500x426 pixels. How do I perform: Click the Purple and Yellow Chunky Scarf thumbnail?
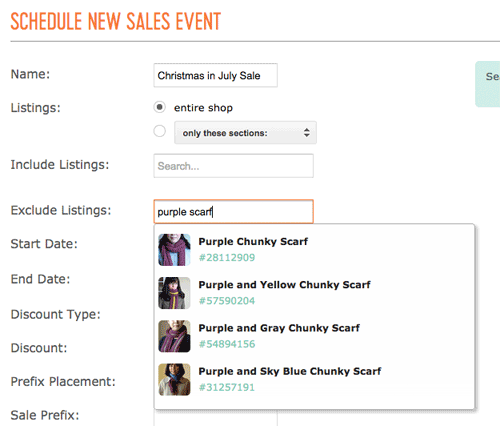click(x=174, y=293)
